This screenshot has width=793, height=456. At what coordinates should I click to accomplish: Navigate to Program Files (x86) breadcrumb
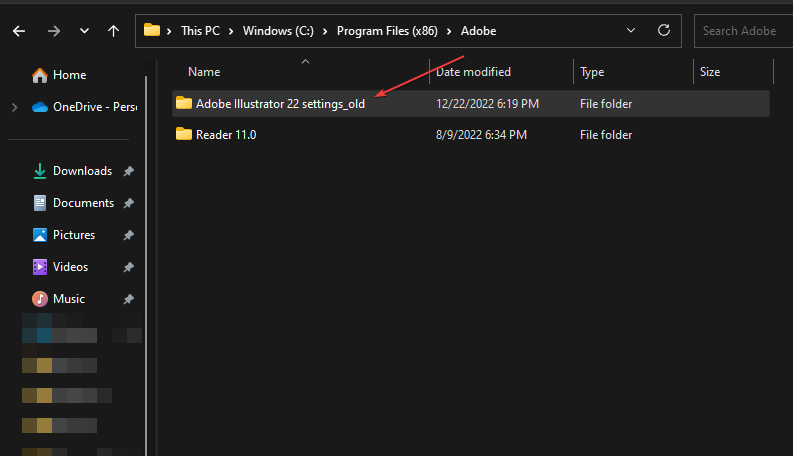pyautogui.click(x=387, y=31)
